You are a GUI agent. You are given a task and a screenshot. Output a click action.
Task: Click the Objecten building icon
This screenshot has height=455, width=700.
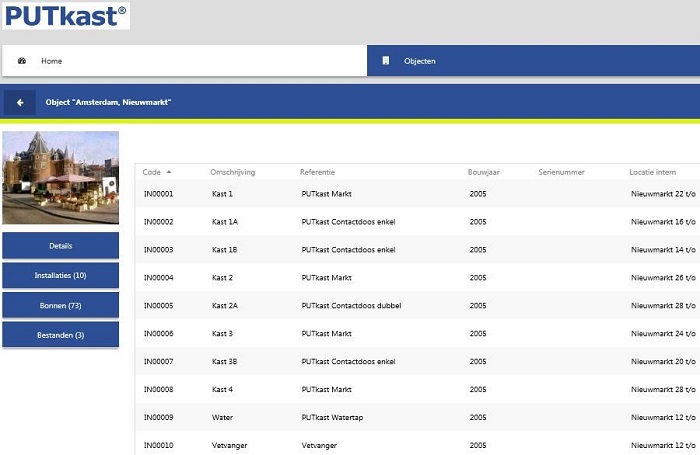click(386, 61)
